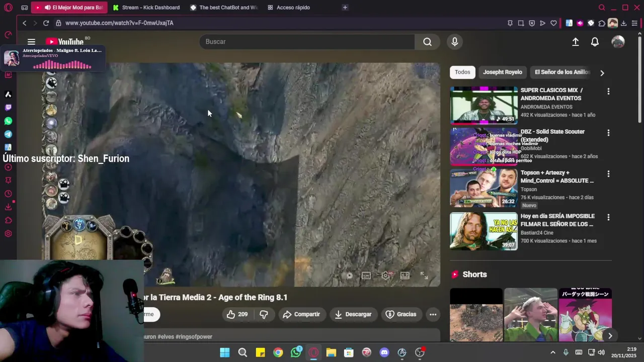
Task: Open Opera sidebar settings gear
Action: pos(8,234)
